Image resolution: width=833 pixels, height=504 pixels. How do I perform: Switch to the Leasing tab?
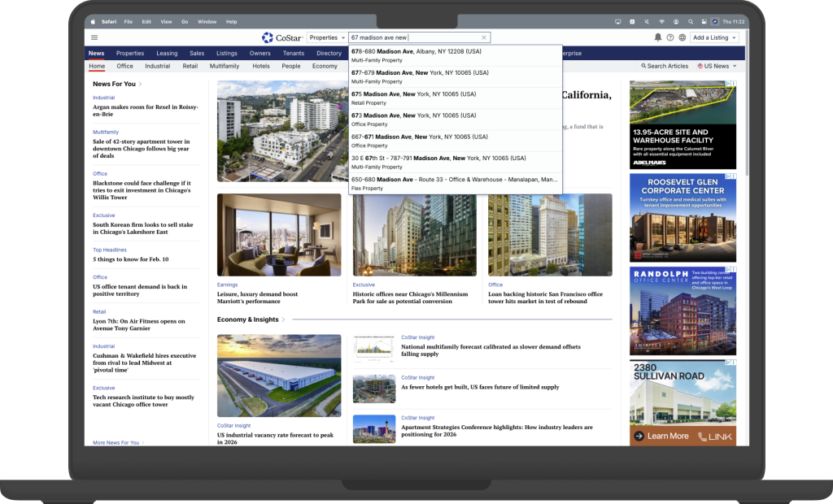167,53
